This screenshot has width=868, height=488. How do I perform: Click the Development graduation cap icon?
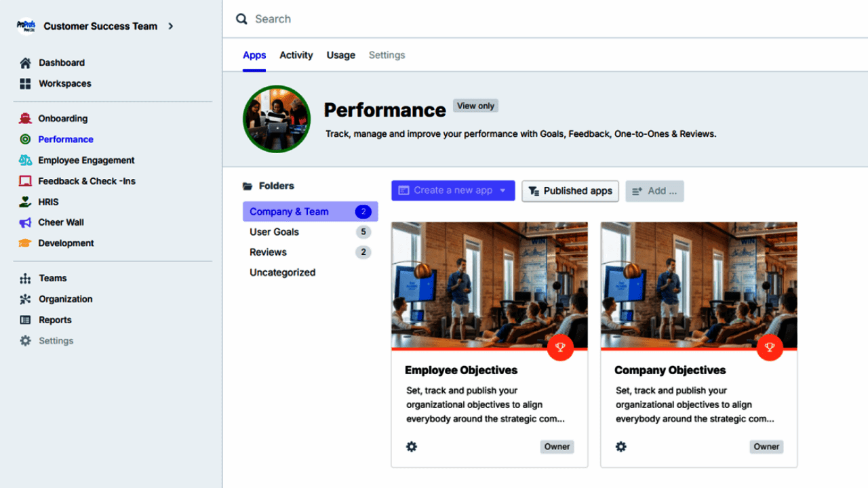coord(25,243)
